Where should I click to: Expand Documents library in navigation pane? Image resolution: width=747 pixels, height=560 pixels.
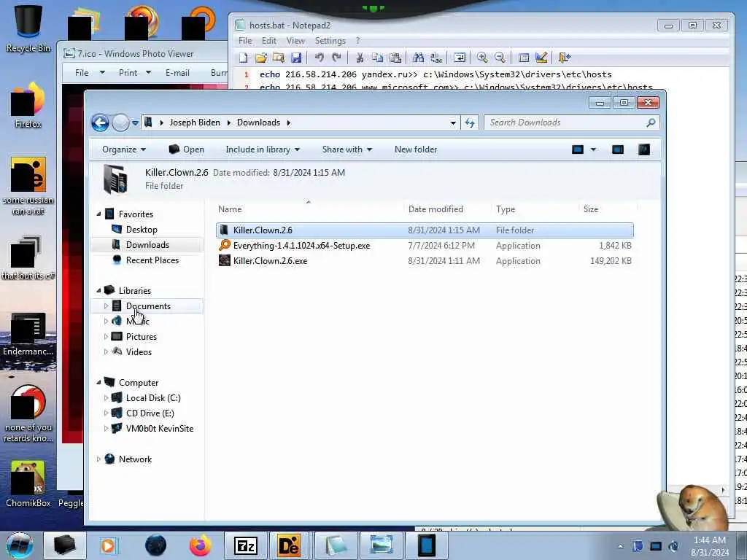(107, 306)
